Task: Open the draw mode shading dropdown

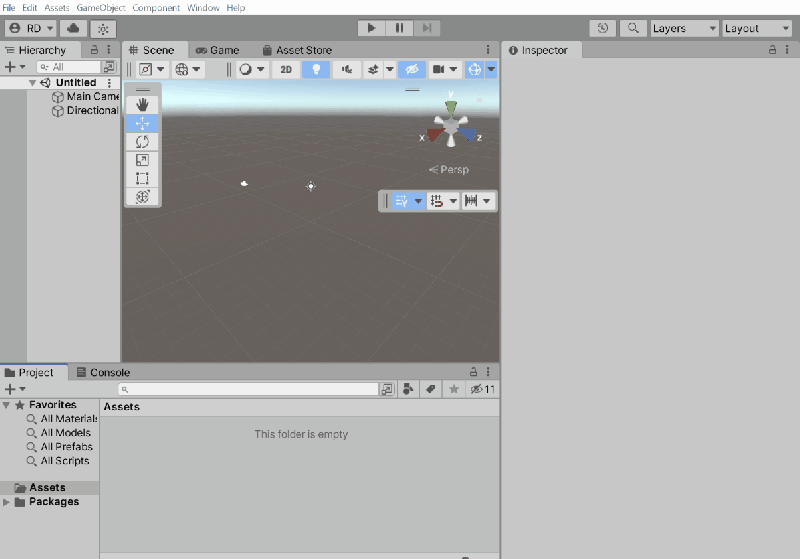Action: [x=252, y=69]
